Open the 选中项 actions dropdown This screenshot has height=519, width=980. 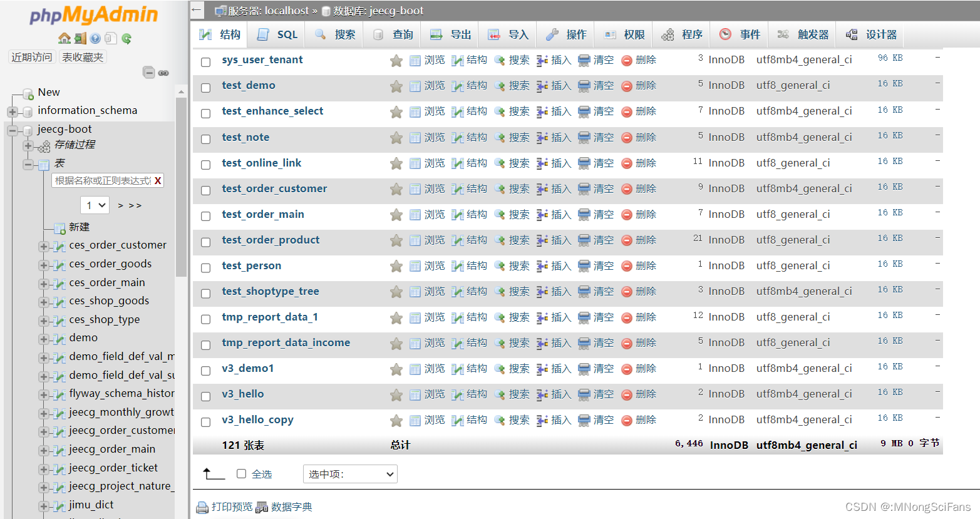[x=349, y=474]
